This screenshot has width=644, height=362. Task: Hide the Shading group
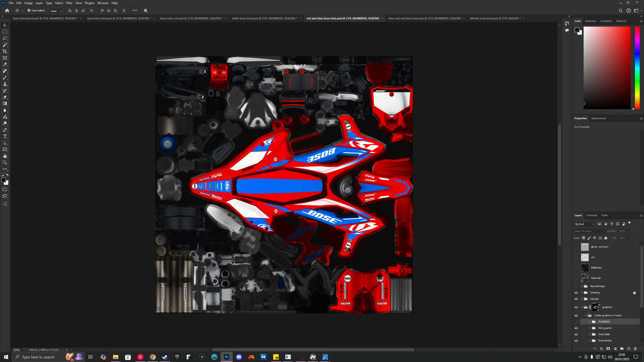click(576, 293)
